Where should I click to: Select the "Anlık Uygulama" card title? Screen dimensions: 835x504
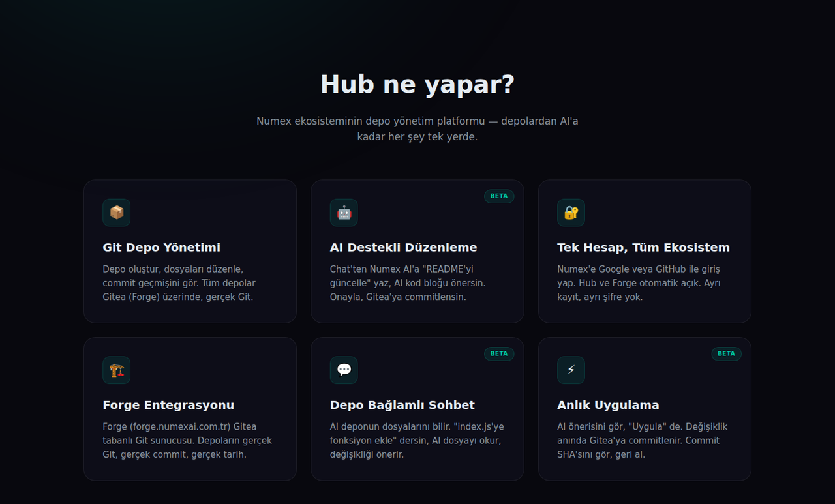pyautogui.click(x=608, y=406)
